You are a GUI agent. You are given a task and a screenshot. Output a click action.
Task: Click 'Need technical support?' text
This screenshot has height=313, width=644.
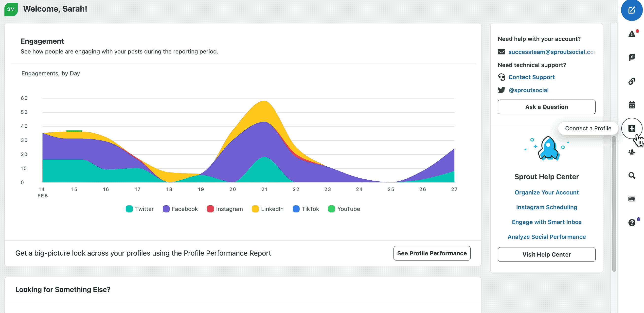coord(532,65)
